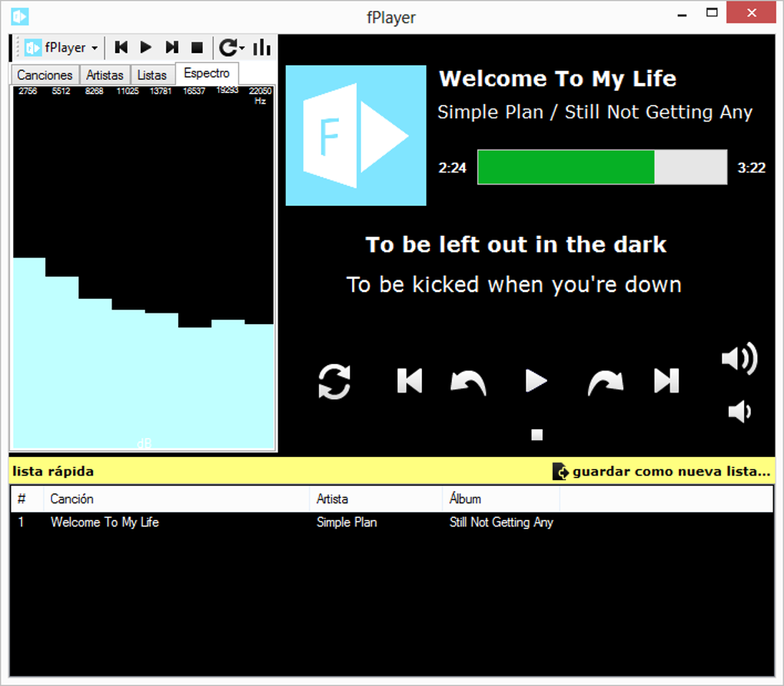This screenshot has width=784, height=686.
Task: Open the fPlayer dropdown menu in toolbar
Action: [61, 48]
